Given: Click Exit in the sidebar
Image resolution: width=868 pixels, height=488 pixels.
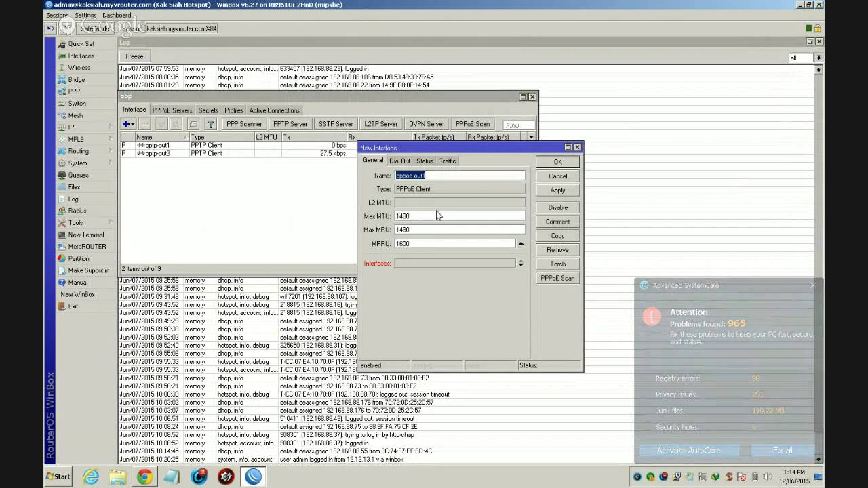Looking at the screenshot, I should click(73, 306).
